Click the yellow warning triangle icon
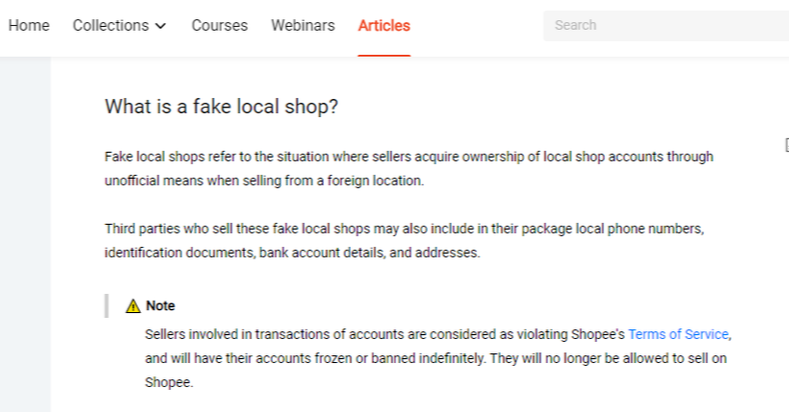 point(132,306)
